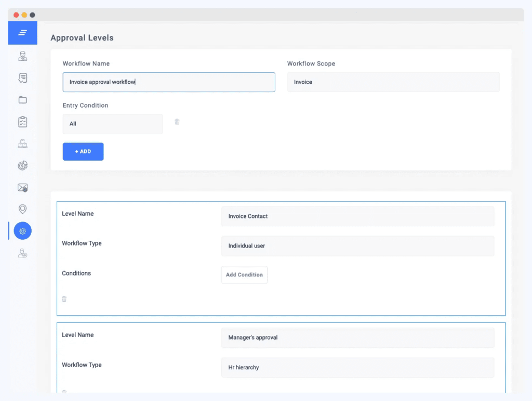532x401 pixels.
Task: Open the location pin icon in the sidebar
Action: coord(23,209)
